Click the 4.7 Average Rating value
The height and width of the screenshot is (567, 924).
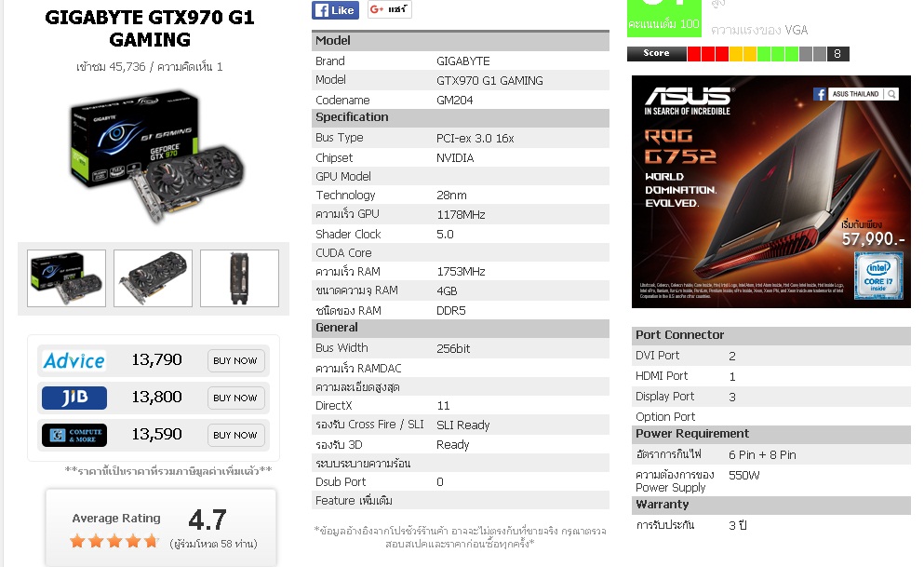click(x=208, y=520)
